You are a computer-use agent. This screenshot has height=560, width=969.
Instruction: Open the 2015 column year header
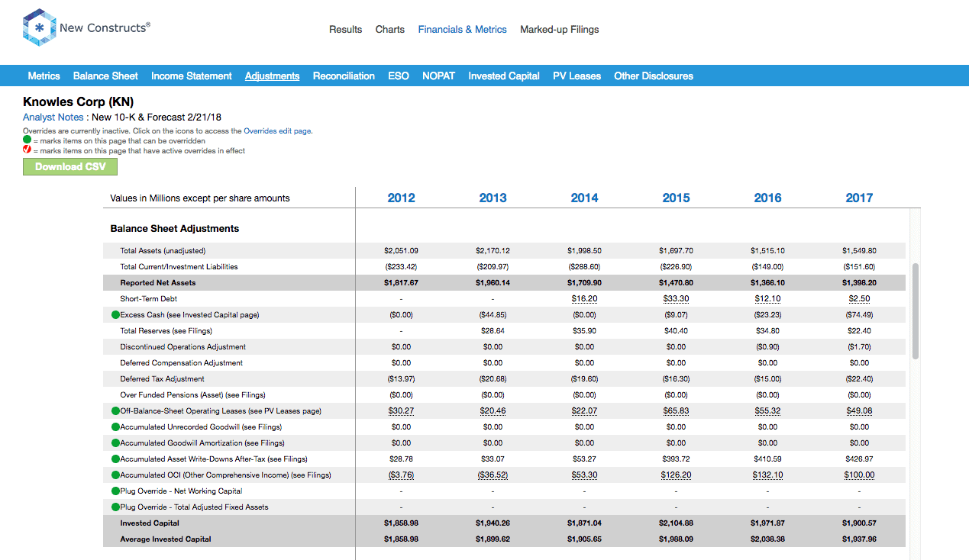coord(676,198)
